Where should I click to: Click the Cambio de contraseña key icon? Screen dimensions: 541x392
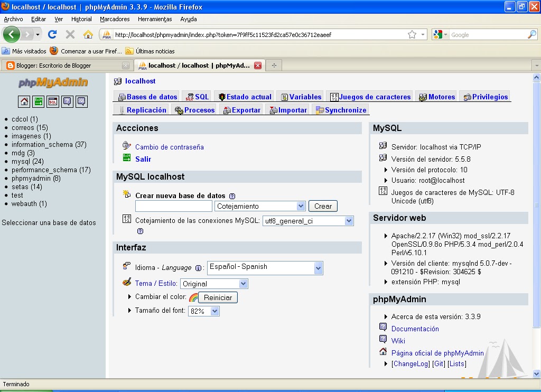point(127,146)
